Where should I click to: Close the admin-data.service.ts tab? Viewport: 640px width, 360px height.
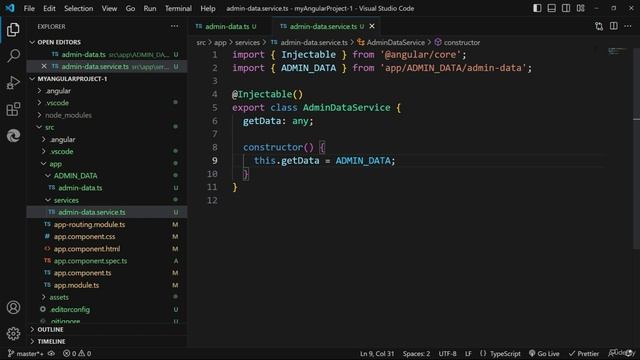(372, 26)
